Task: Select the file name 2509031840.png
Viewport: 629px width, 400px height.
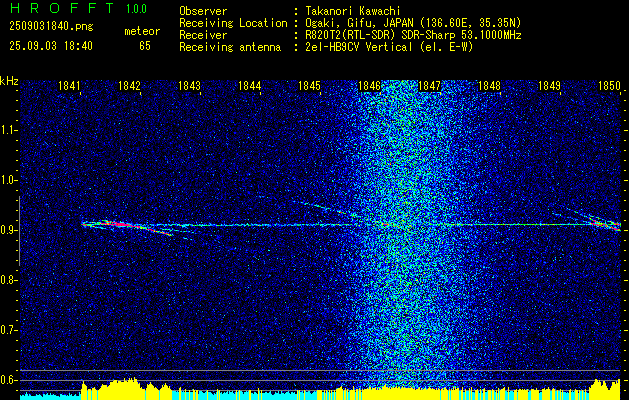Action: pos(51,27)
